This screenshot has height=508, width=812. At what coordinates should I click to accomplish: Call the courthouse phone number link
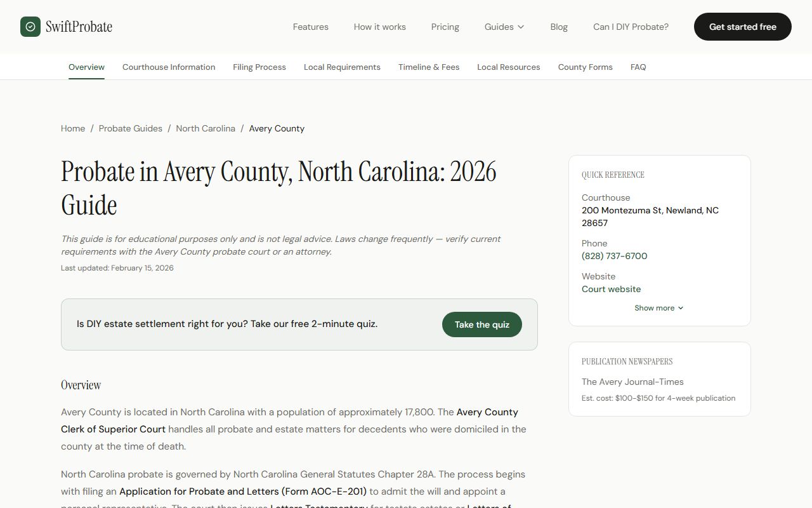(614, 256)
